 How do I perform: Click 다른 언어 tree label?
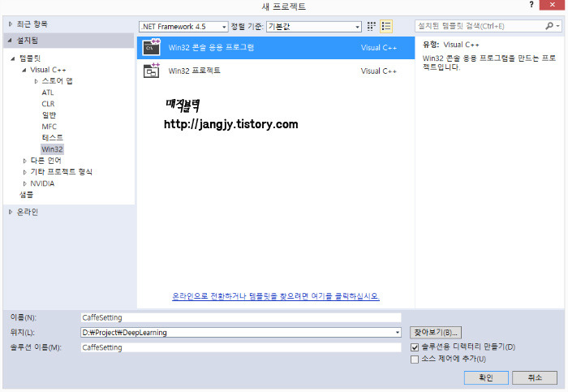point(45,160)
